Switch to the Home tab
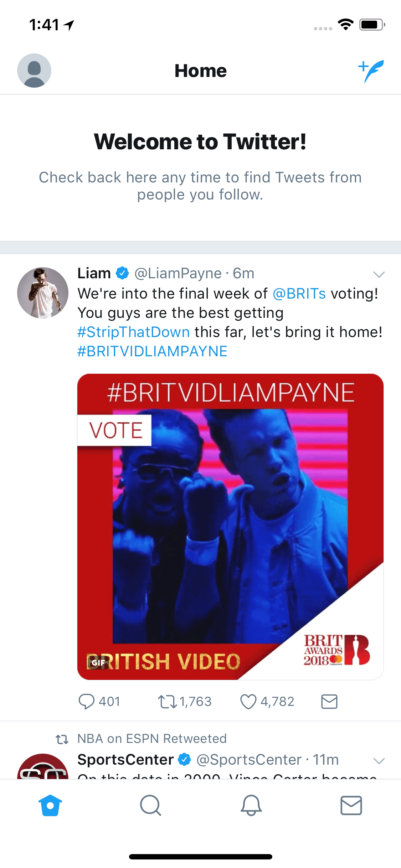 coord(50,805)
